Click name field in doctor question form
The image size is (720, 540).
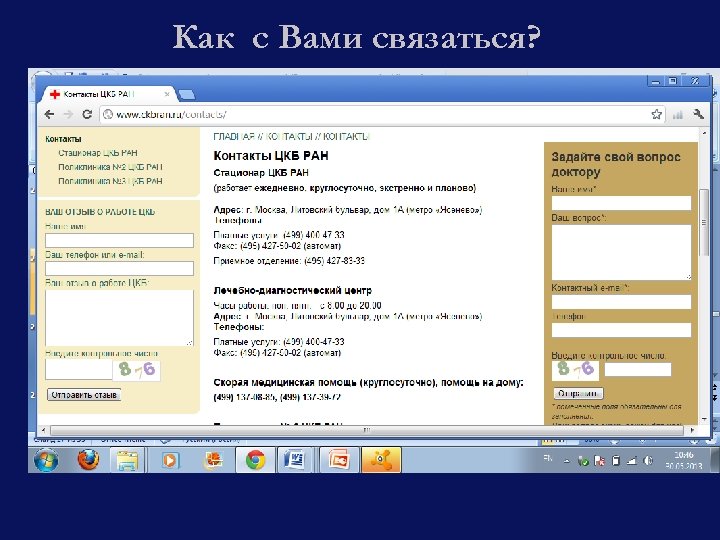pos(621,203)
